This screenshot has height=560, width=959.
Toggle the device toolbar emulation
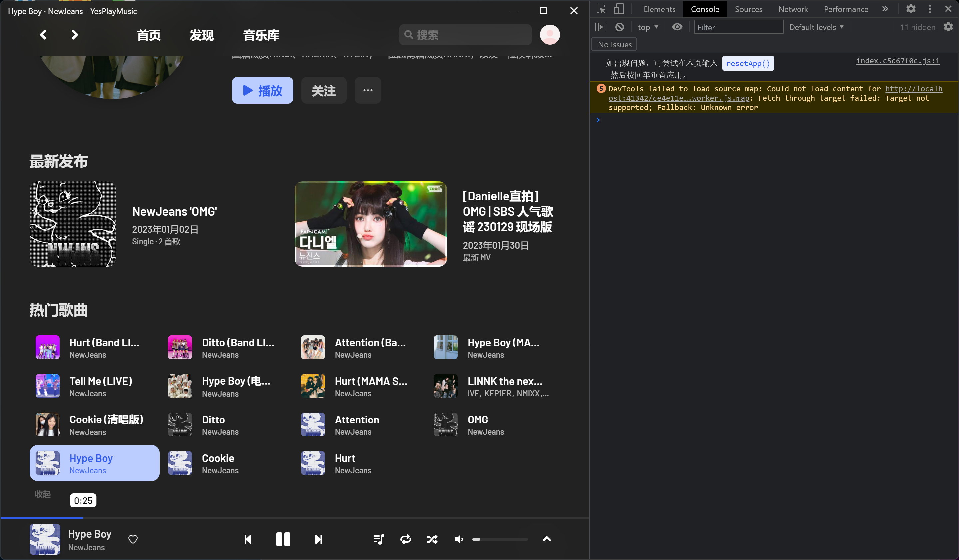(619, 9)
